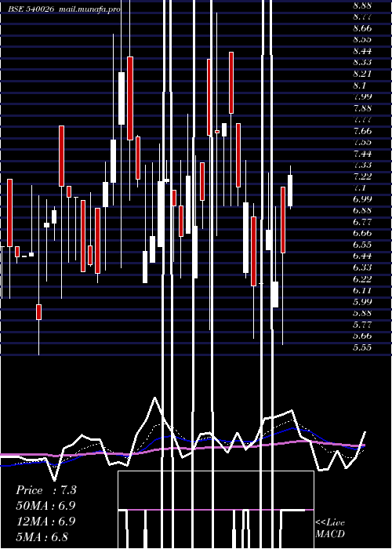Click the 7.44 price axis label
392x549 pixels.
click(362, 154)
